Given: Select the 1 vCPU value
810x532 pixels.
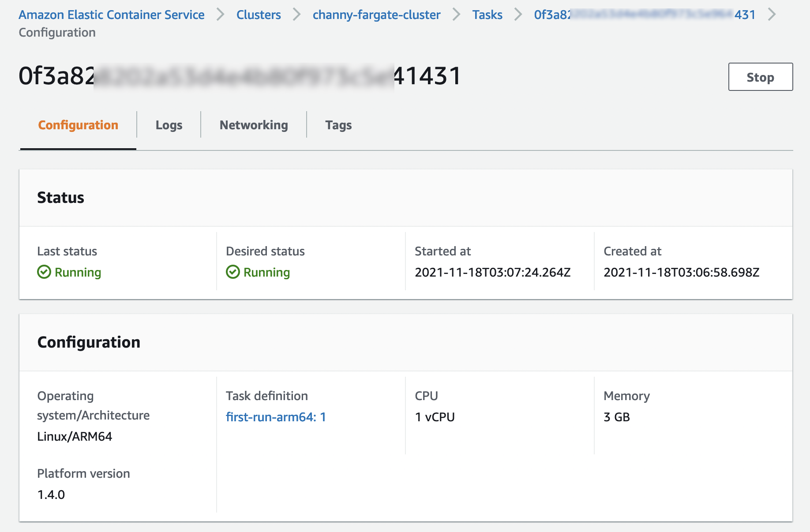Looking at the screenshot, I should click(x=435, y=417).
